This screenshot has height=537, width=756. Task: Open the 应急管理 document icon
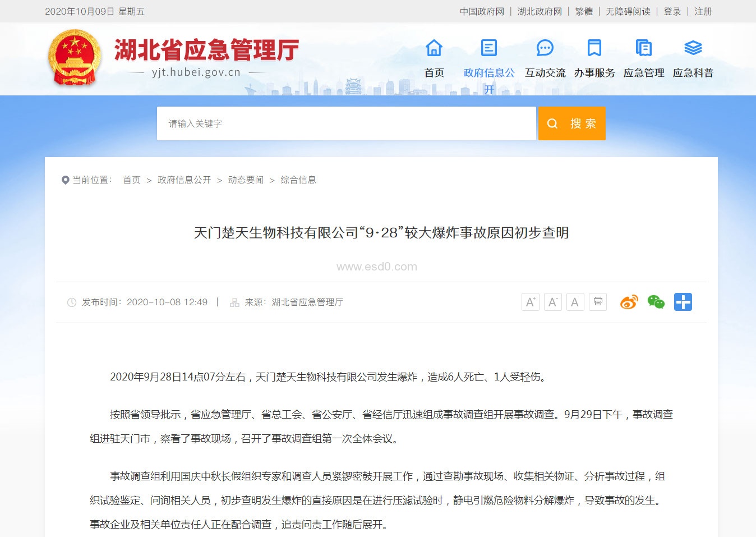coord(643,48)
